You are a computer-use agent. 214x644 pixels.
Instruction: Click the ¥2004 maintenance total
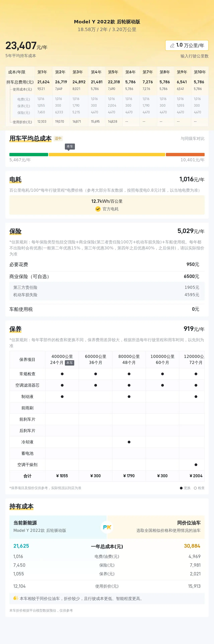(196, 476)
